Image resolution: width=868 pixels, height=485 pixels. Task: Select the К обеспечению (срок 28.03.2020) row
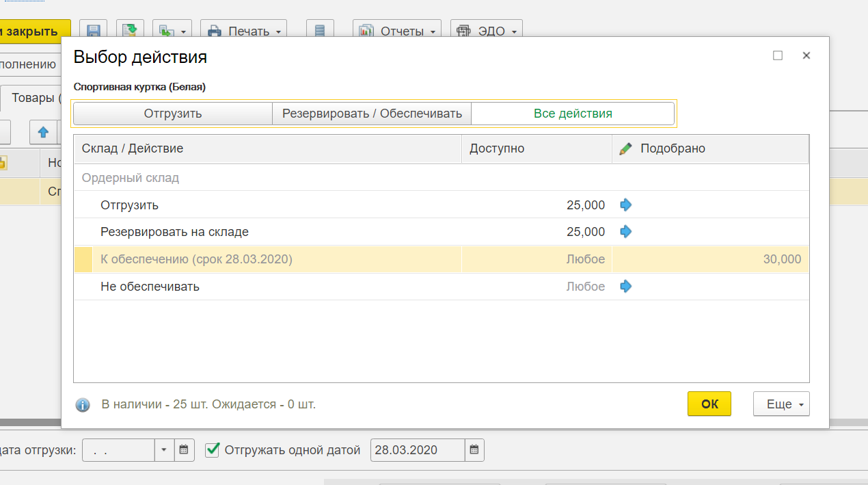tap(196, 259)
